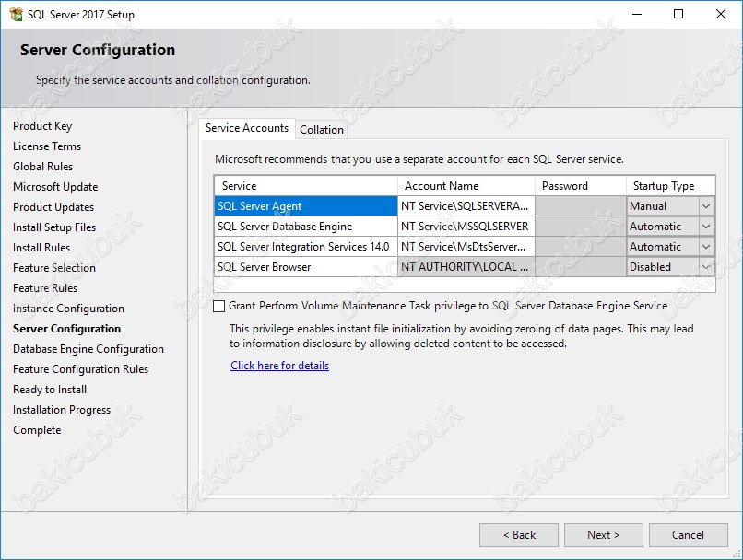Switch to the Collation tab
The image size is (743, 560).
[322, 130]
